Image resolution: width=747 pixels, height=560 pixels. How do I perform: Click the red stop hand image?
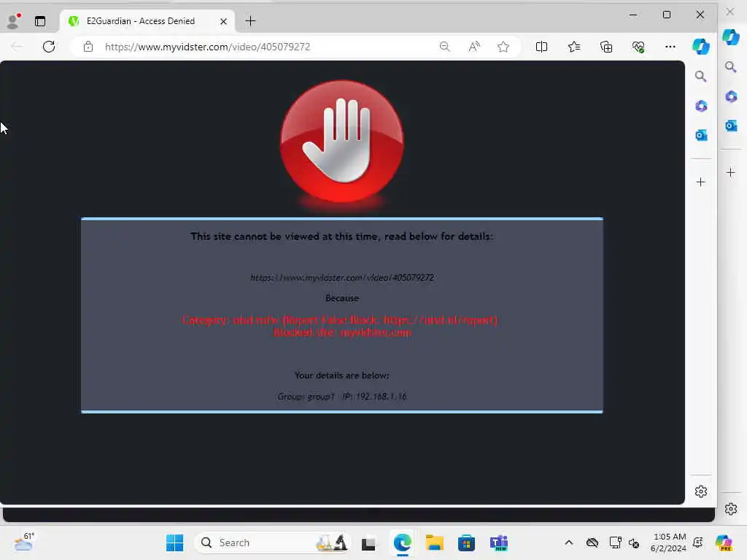342,142
